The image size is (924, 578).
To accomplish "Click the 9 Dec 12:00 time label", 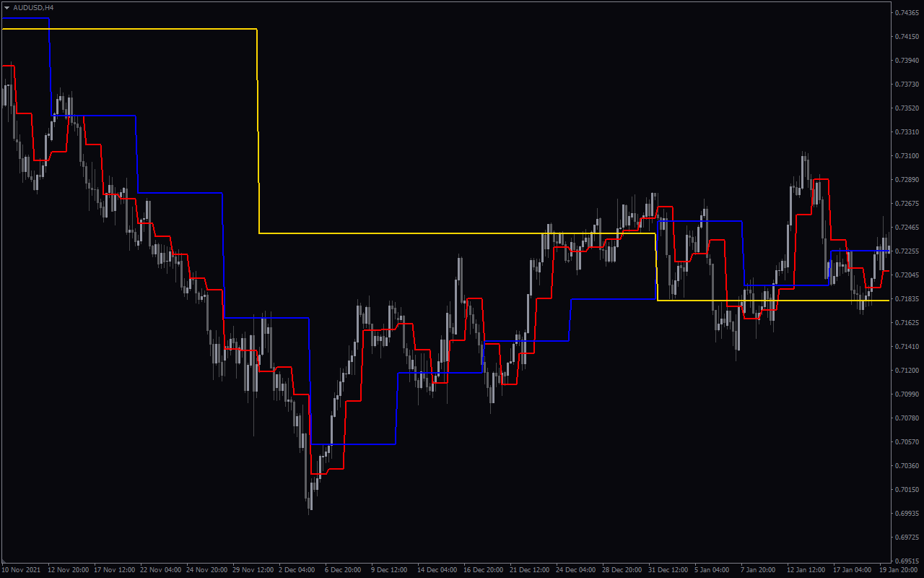I will tap(389, 570).
